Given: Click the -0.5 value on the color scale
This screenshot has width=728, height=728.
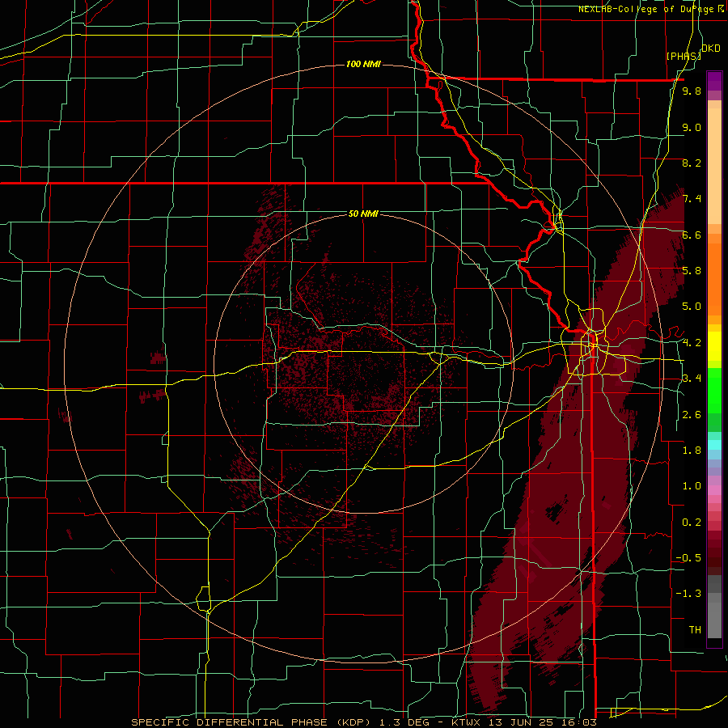Looking at the screenshot, I should click(688, 558).
